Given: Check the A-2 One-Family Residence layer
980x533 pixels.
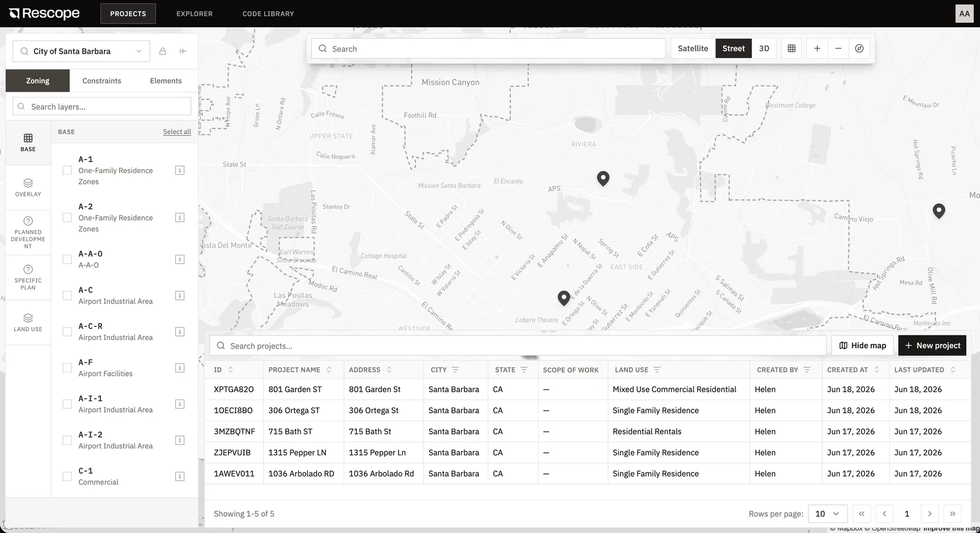Looking at the screenshot, I should click(67, 217).
